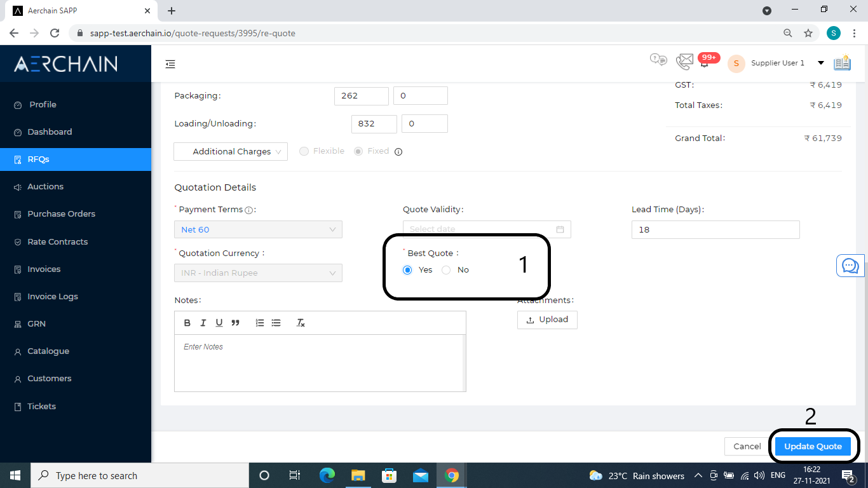Open the browser zoom magnifier icon
Image resolution: width=868 pixels, height=488 pixels.
[788, 33]
